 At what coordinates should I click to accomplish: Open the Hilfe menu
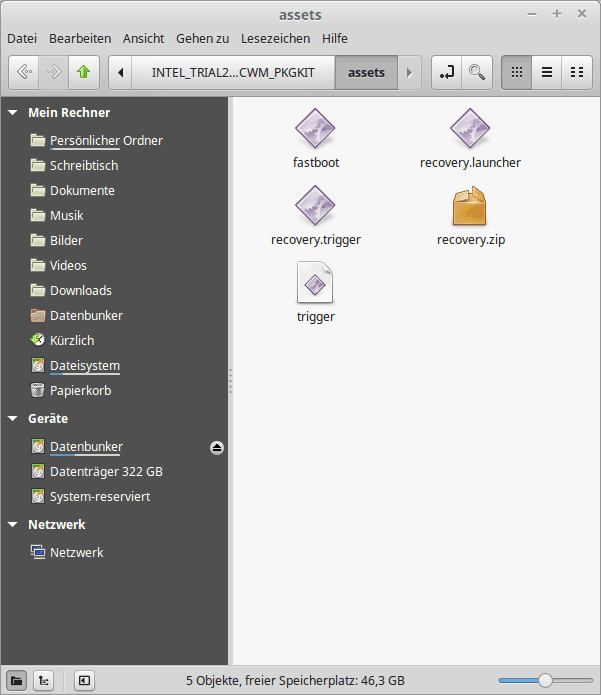pos(335,39)
